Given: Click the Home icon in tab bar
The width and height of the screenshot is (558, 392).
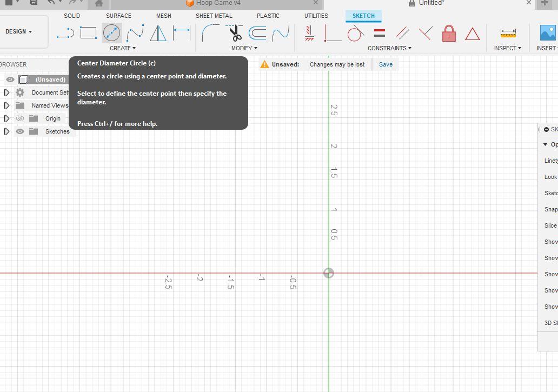Looking at the screenshot, I should [x=99, y=4].
